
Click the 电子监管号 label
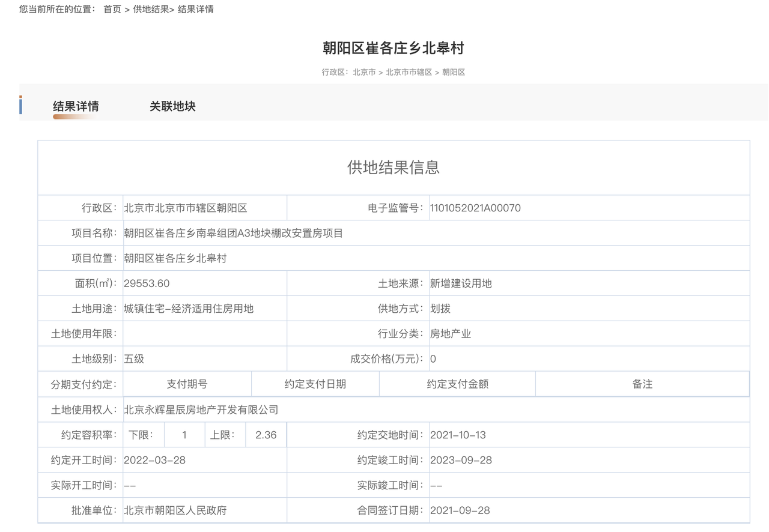coord(396,208)
